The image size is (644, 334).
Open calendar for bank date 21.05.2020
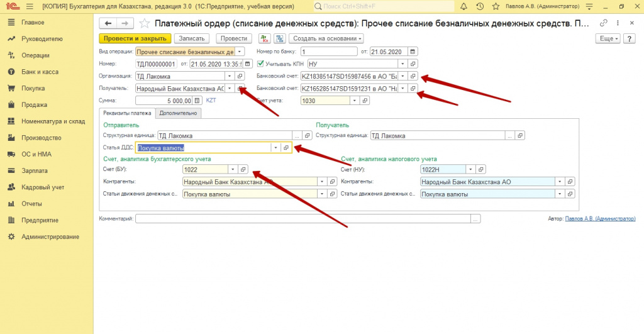[x=413, y=52]
